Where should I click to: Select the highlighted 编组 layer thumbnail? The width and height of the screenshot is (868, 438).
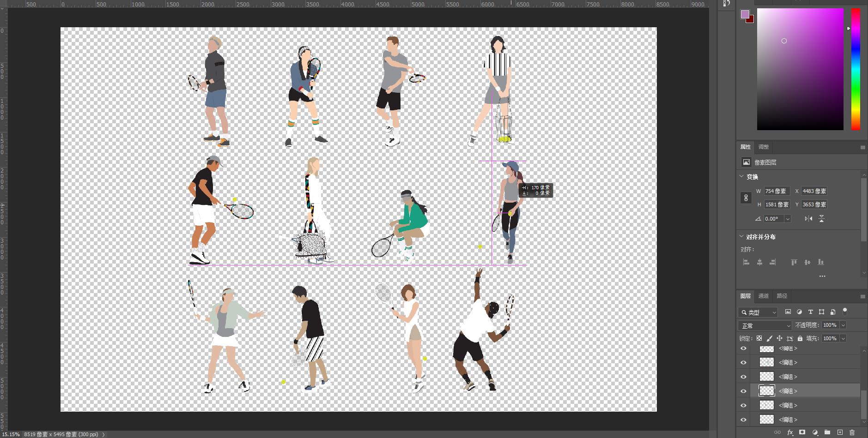[767, 391]
